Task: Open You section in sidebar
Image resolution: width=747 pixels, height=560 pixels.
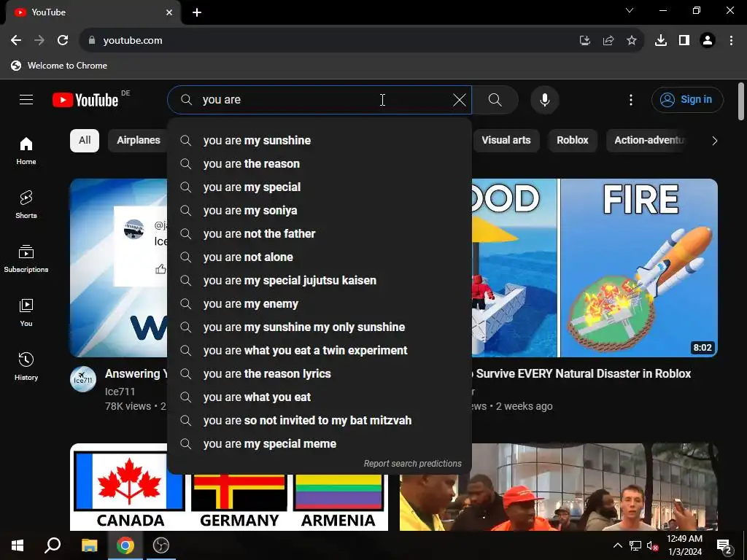Action: (26, 312)
